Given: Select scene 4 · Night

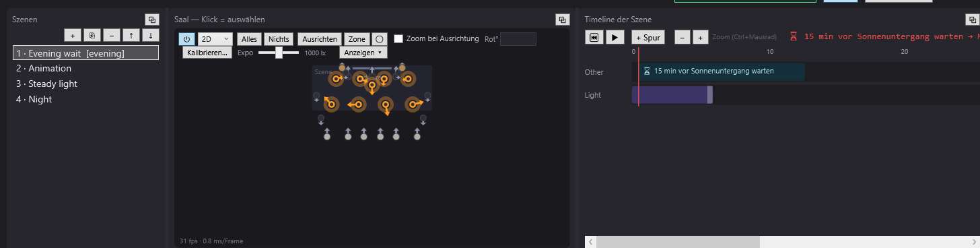Looking at the screenshot, I should pos(86,99).
